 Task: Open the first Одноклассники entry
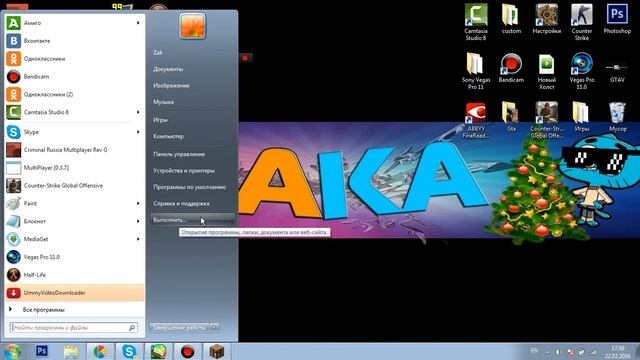[x=75, y=59]
